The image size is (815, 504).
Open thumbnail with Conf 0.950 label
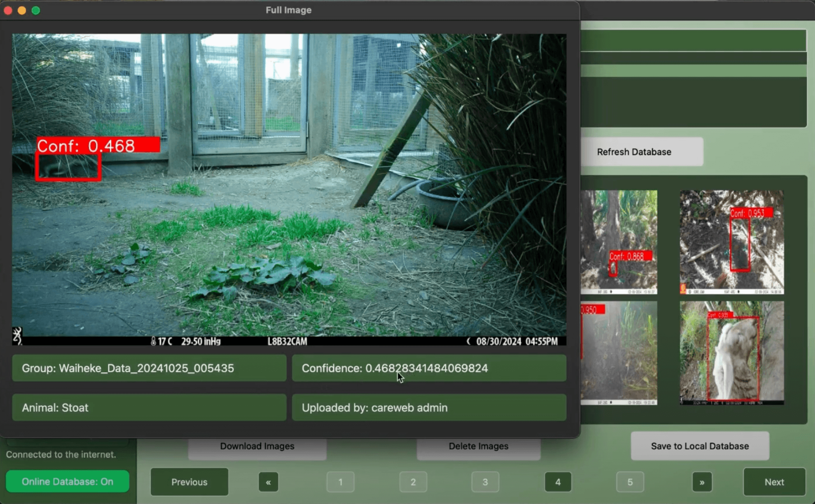click(619, 353)
